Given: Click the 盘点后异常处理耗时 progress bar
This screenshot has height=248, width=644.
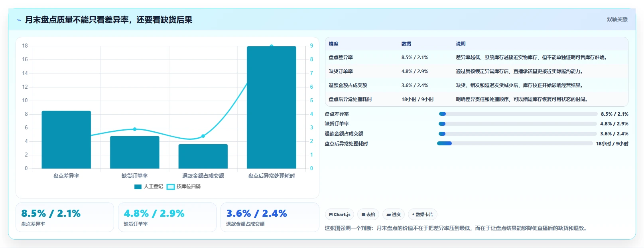Looking at the screenshot, I should click(x=515, y=143).
